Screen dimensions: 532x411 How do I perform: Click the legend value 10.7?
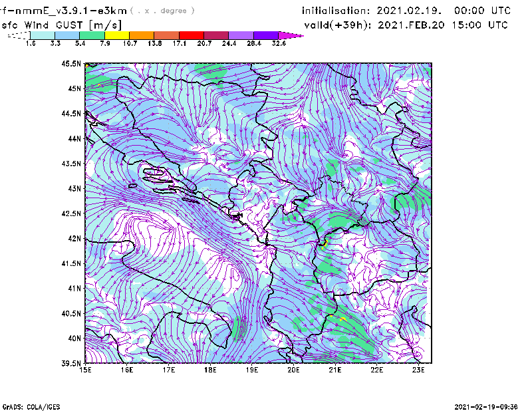coord(130,43)
